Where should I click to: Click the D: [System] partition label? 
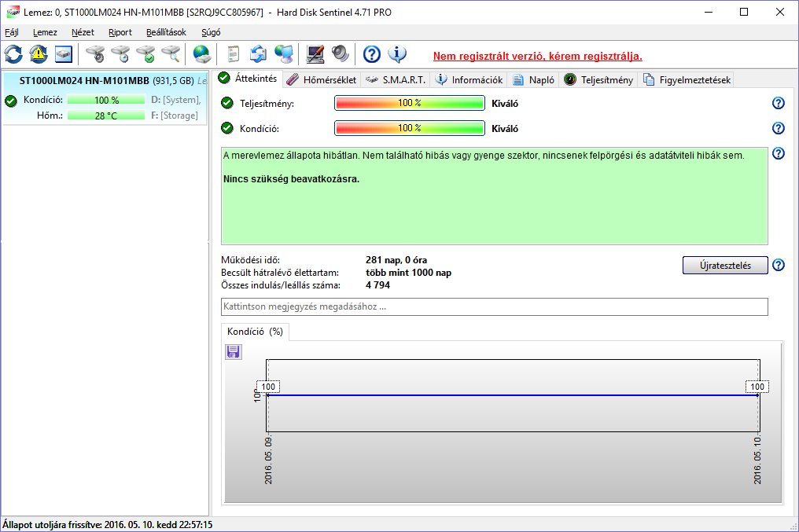pyautogui.click(x=176, y=100)
